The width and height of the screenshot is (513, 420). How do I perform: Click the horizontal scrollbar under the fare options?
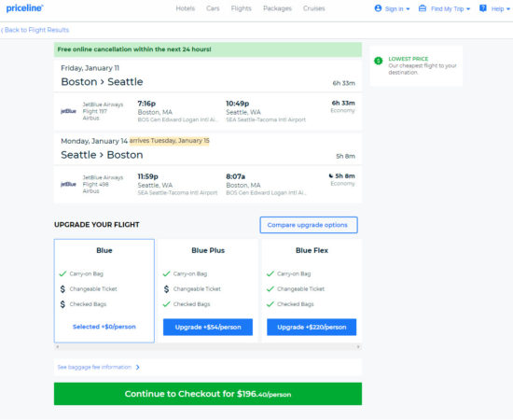(208, 346)
